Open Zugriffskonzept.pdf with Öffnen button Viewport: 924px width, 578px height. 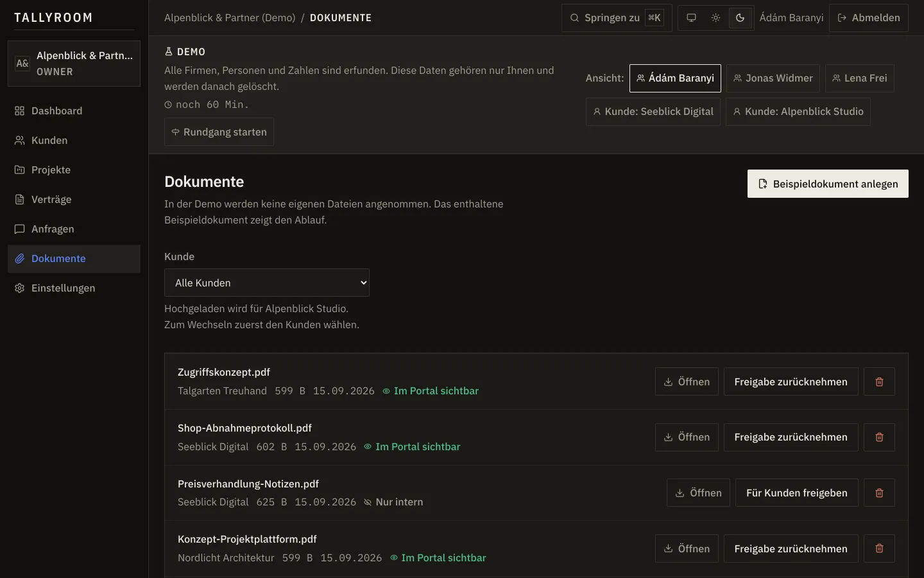687,381
